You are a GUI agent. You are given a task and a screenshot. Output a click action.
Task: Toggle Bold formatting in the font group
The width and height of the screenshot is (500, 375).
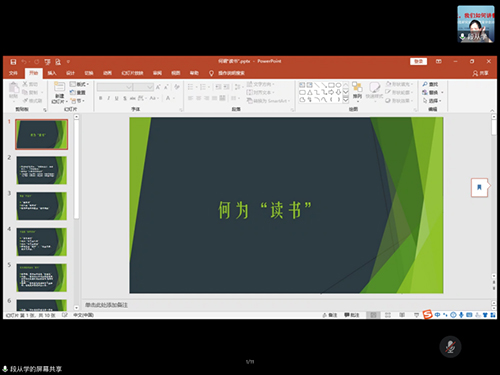click(x=100, y=98)
